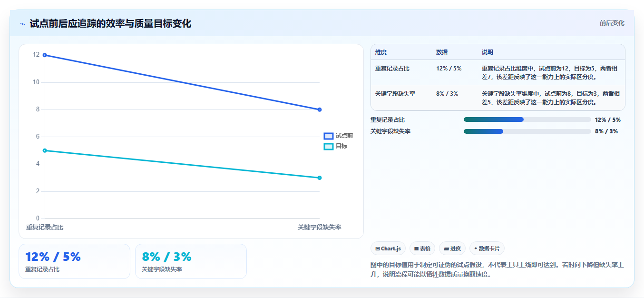
Task: Click the Chart.js tag icon
Action: pos(378,248)
